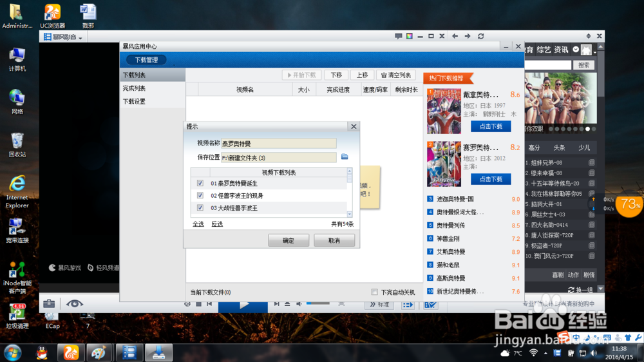The height and width of the screenshot is (362, 644).
Task: Enable the 下完自动关机 checkbox
Action: [375, 292]
